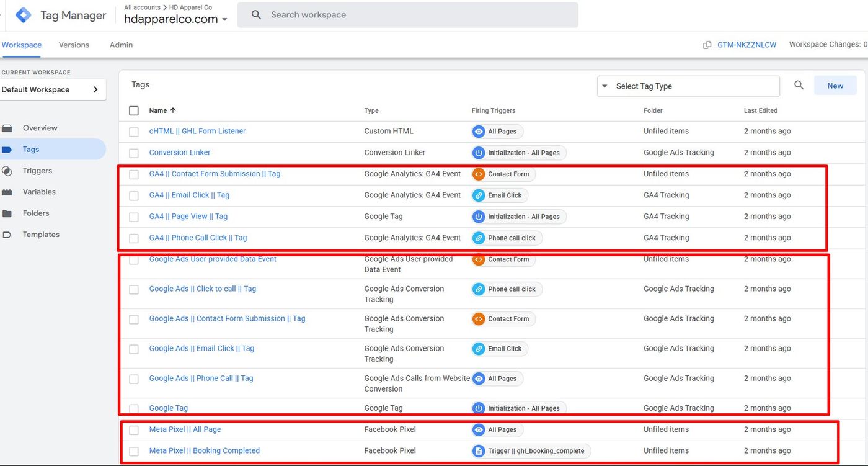Click the Variables sidebar icon
This screenshot has height=466, width=868.
click(7, 192)
